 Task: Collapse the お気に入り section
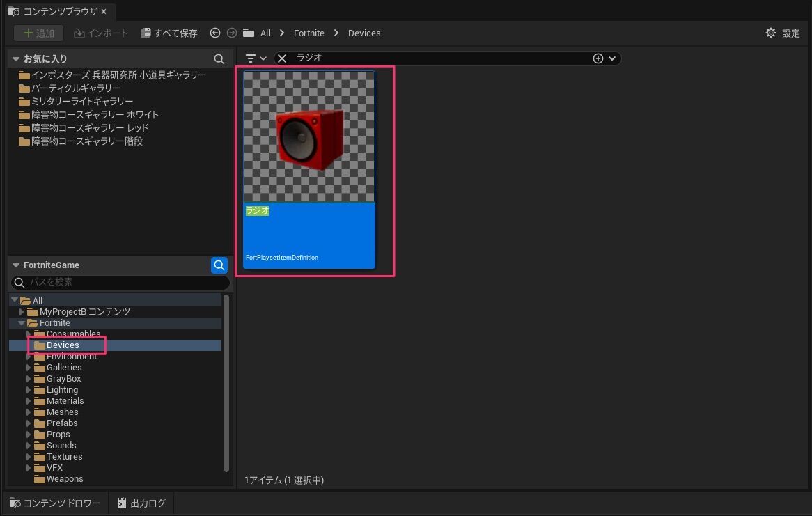pyautogui.click(x=16, y=59)
